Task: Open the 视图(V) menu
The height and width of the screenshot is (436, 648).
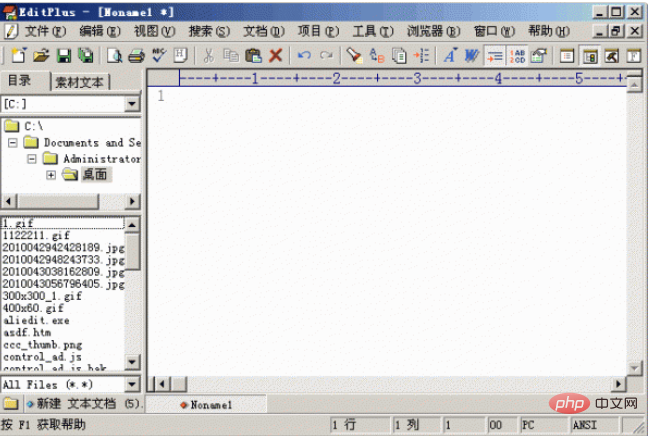Action: click(x=155, y=31)
